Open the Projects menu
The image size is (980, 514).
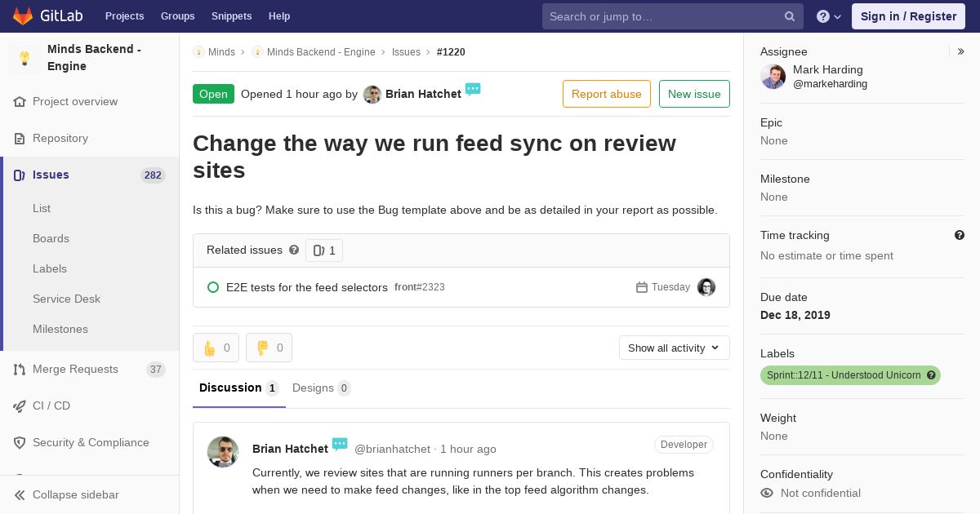[x=124, y=16]
